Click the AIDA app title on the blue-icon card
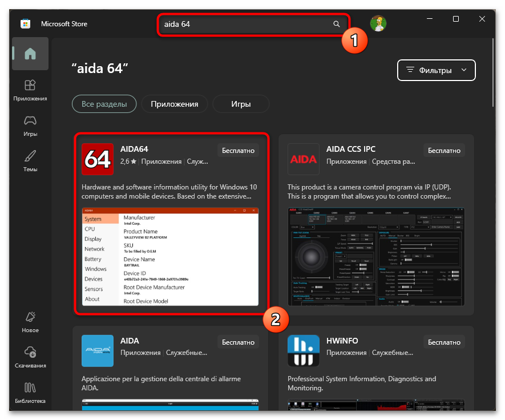505x420 pixels. pyautogui.click(x=130, y=341)
